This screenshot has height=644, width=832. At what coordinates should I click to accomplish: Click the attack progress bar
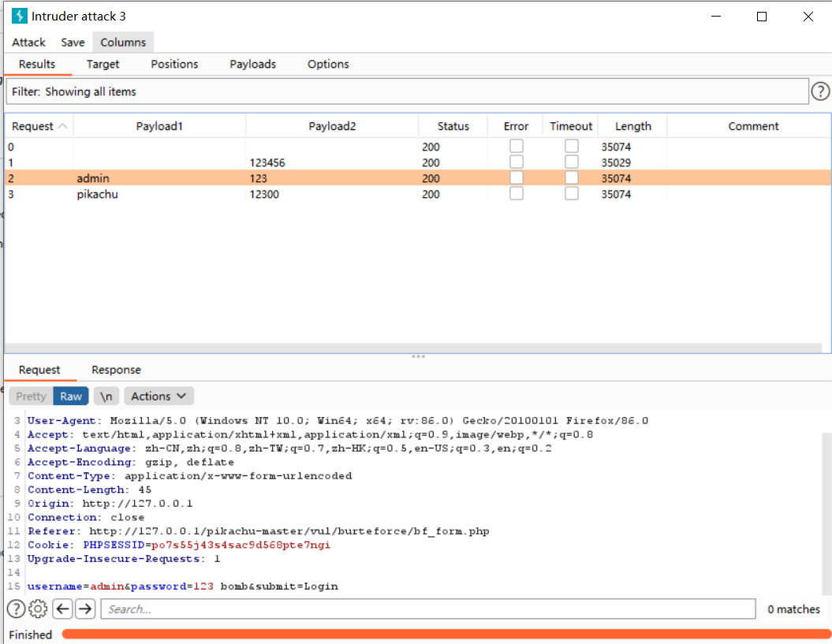446,634
